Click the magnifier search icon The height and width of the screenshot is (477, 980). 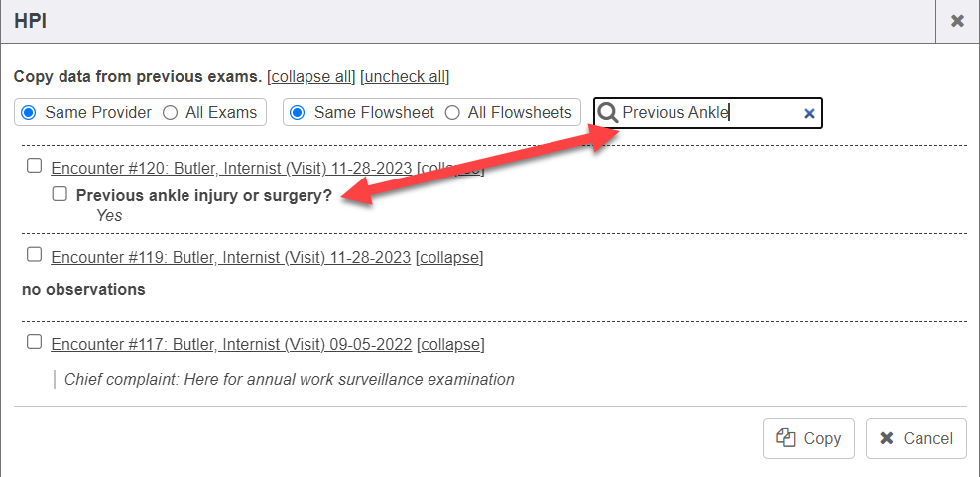pyautogui.click(x=608, y=113)
